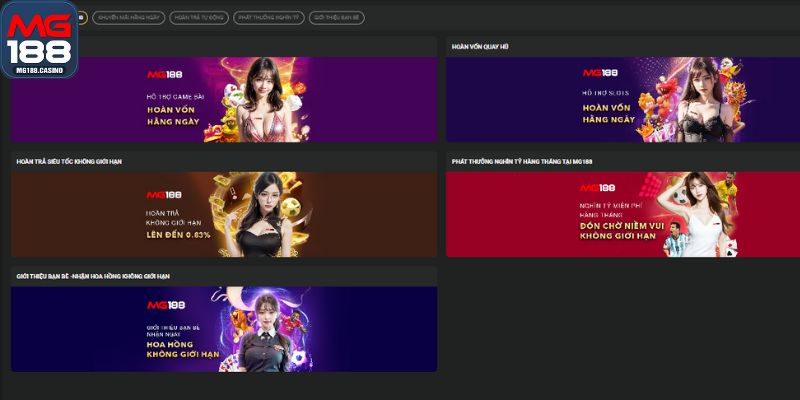Select the 'Giới thiệu bạn bè' filter tab

(337, 17)
